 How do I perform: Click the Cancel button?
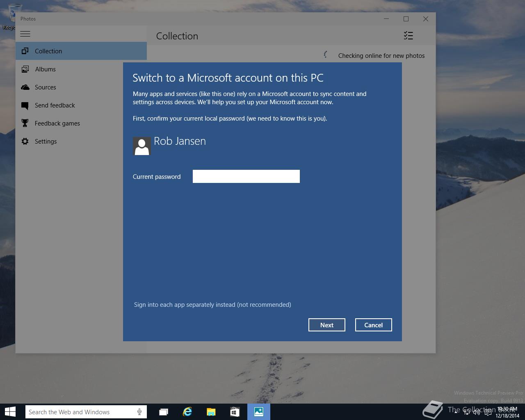374,325
